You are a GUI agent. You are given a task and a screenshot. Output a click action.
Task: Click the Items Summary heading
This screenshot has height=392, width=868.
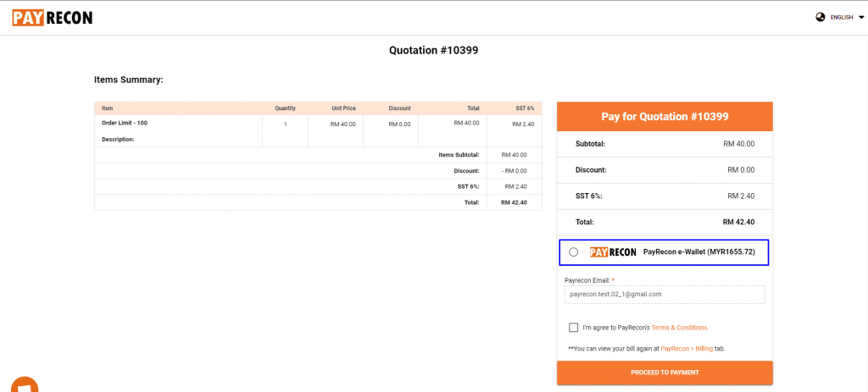(129, 80)
